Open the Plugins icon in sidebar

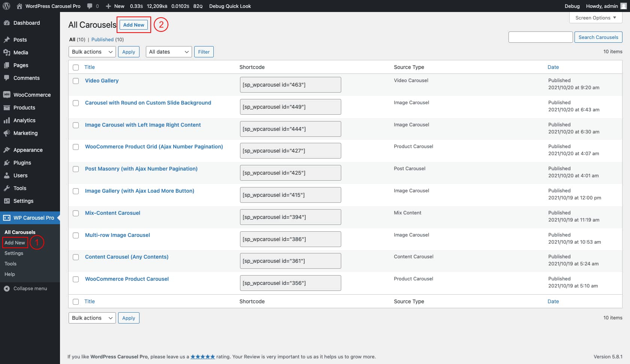7,163
